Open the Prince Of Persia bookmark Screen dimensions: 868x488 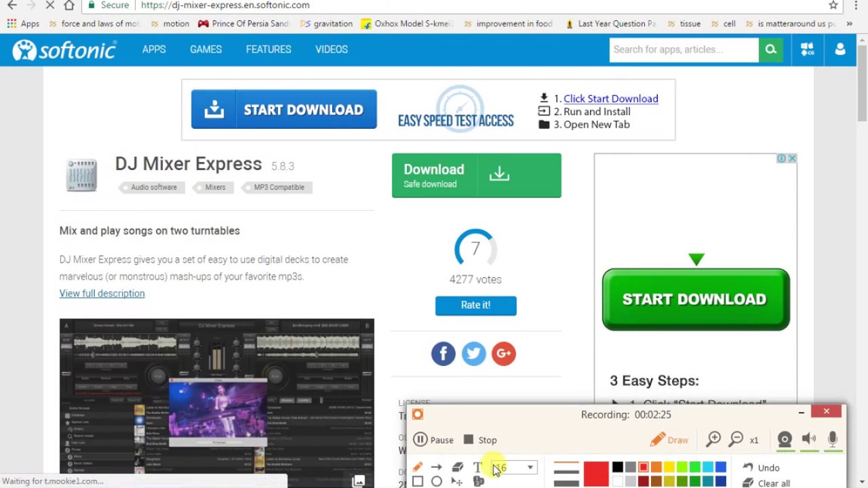click(x=243, y=24)
